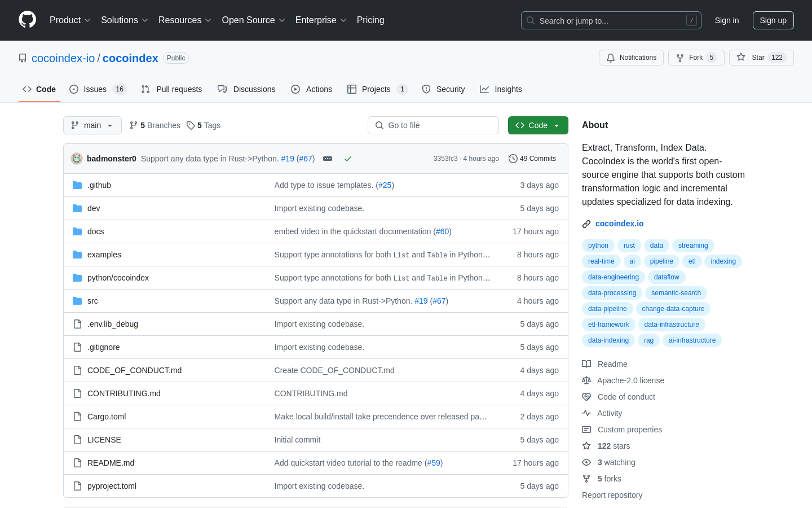The image size is (812, 508).
Task: Open the main branch selector dropdown
Action: pyautogui.click(x=92, y=125)
